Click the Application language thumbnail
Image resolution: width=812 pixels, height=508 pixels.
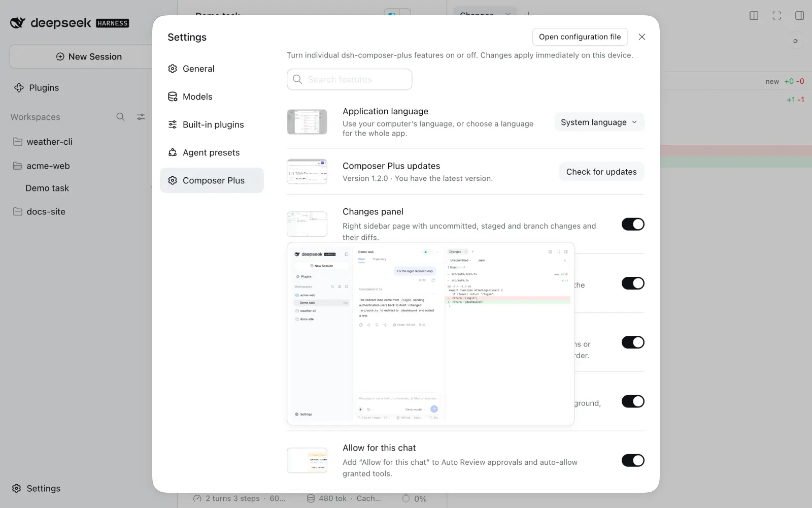[x=307, y=122]
